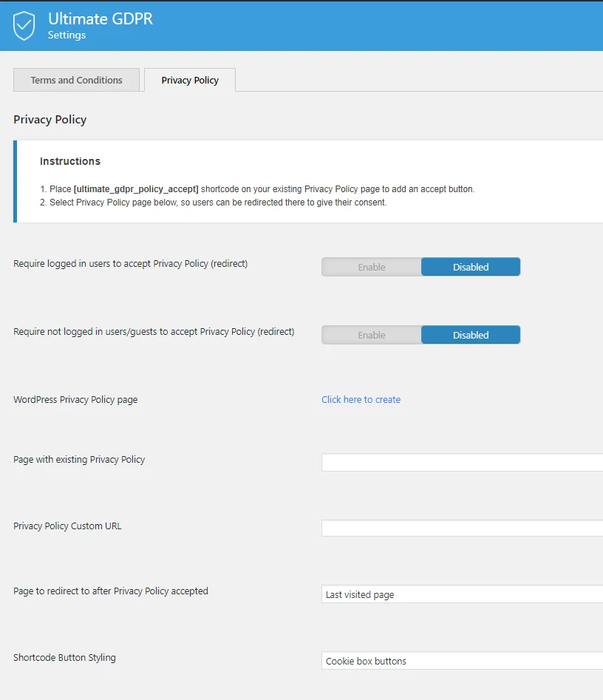Open the Last visited page dropdown
The height and width of the screenshot is (700, 603).
coord(458,594)
